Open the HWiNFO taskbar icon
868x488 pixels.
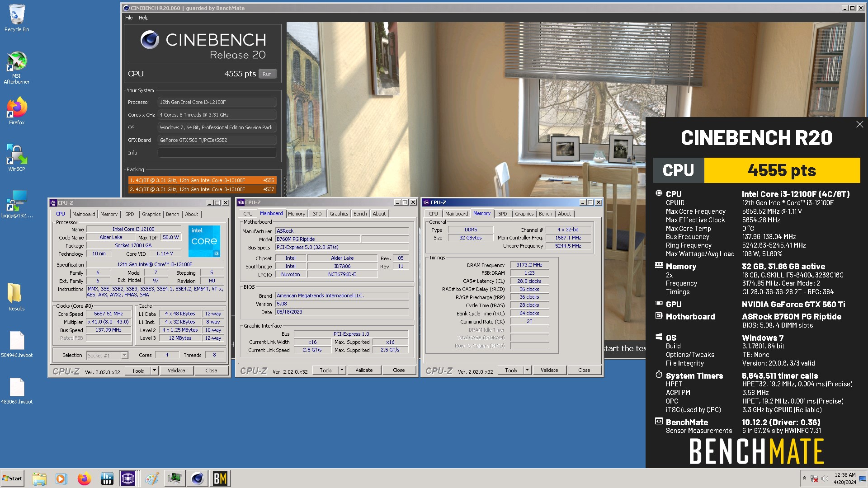pyautogui.click(x=107, y=479)
